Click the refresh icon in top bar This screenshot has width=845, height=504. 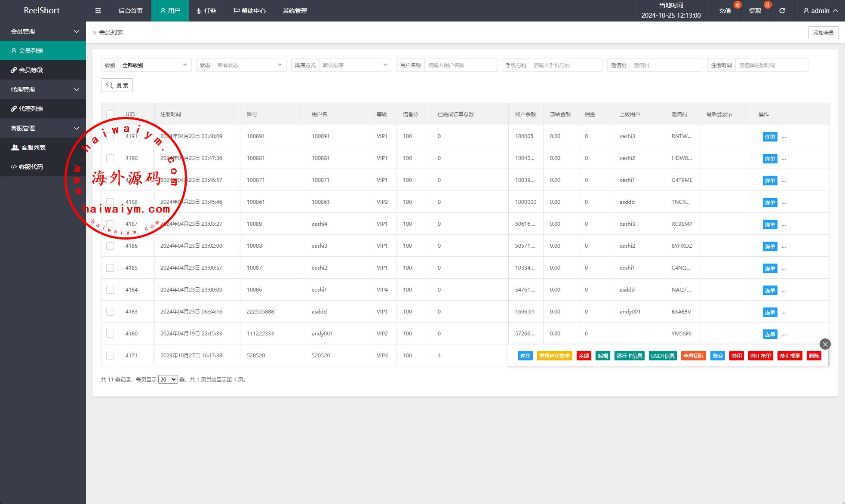(x=782, y=11)
